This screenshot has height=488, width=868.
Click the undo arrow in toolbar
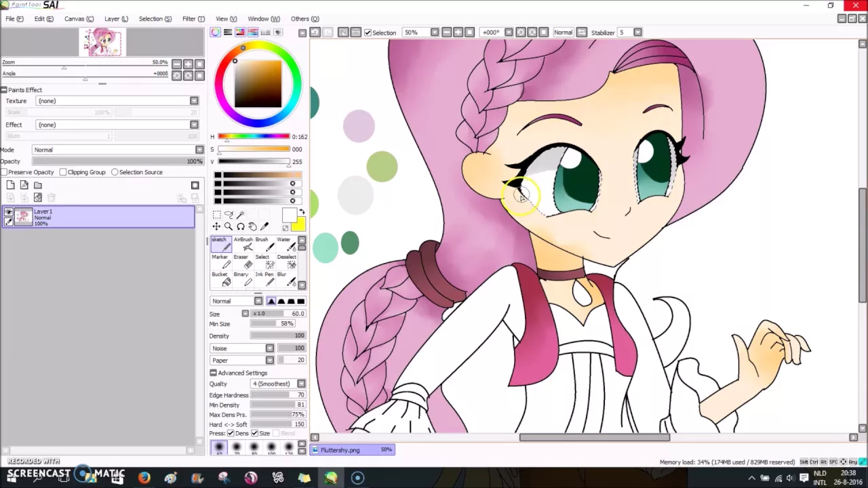coord(315,32)
